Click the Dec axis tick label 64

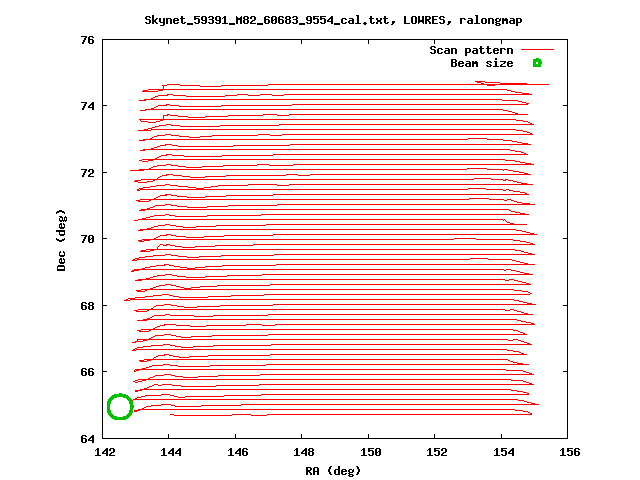(87, 439)
